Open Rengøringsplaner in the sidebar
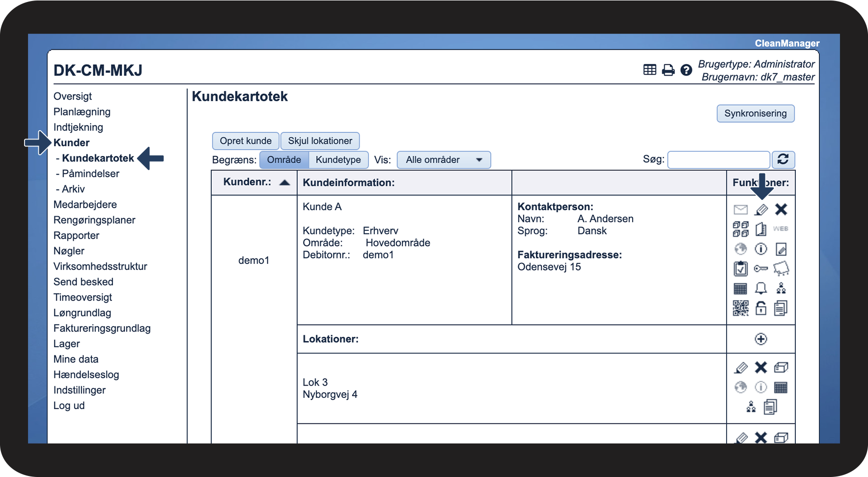The height and width of the screenshot is (477, 868). point(94,220)
